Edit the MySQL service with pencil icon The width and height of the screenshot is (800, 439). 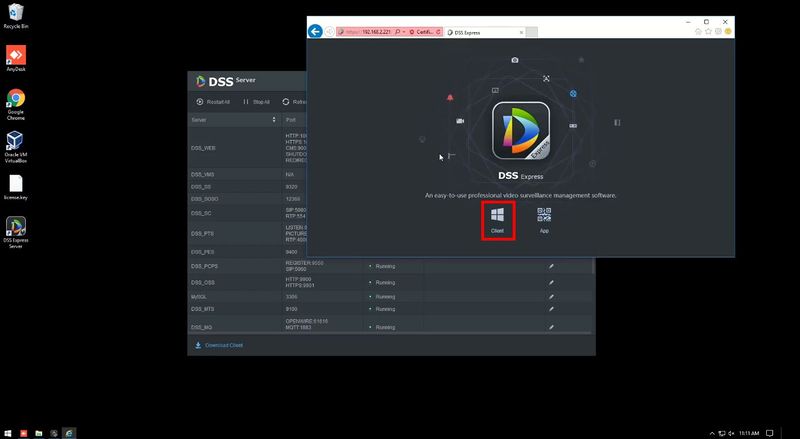click(551, 297)
